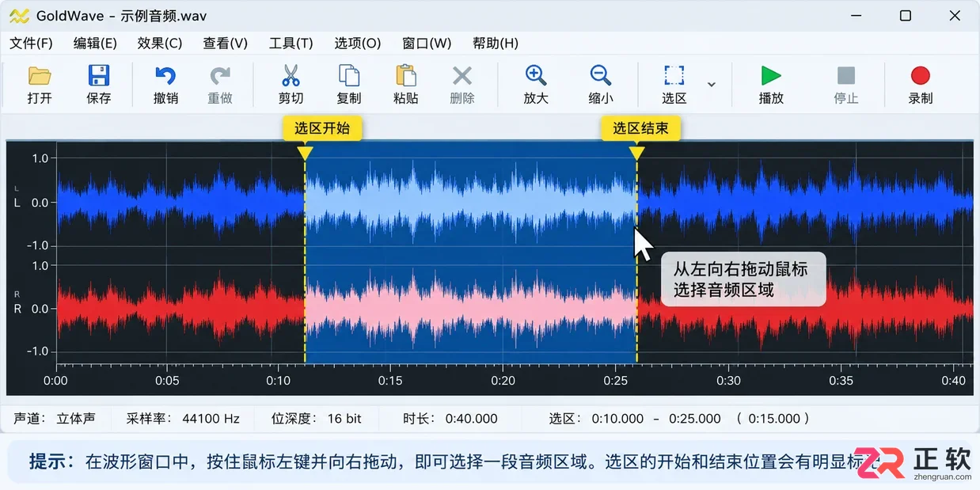The image size is (980, 490).
Task: Click the 0:00 timeline start mark
Action: pyautogui.click(x=55, y=381)
